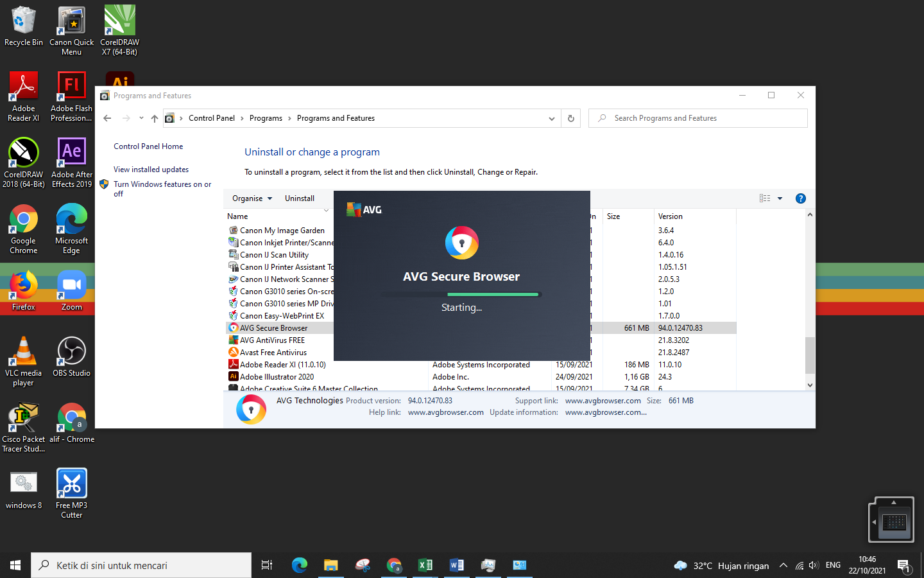Switch to Word on the taskbar
This screenshot has height=578, width=924.
tap(456, 565)
